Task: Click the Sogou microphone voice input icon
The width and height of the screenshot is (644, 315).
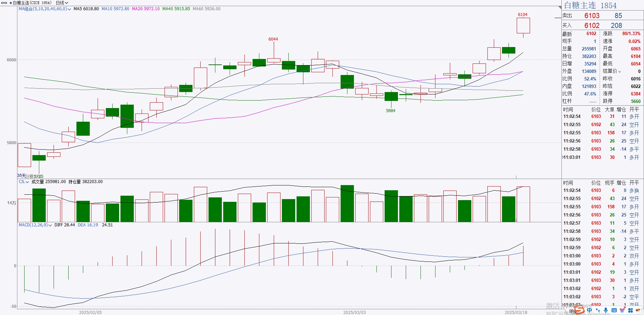Action: click(606, 310)
